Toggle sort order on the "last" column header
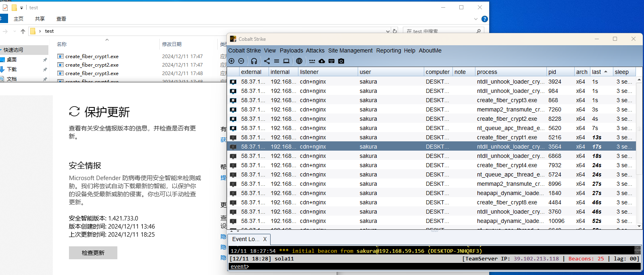This screenshot has height=275, width=644. [600, 72]
